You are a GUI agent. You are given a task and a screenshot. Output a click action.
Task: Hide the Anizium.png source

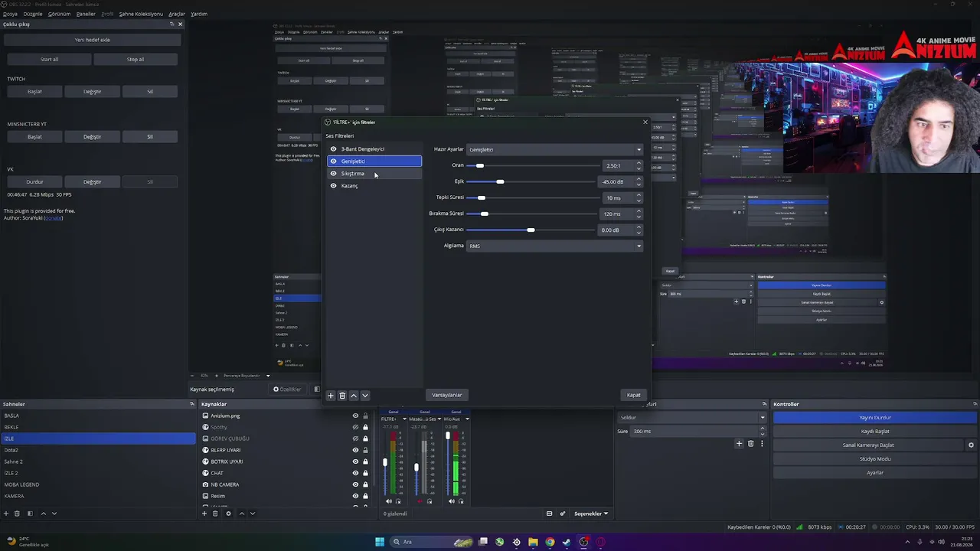pyautogui.click(x=355, y=416)
